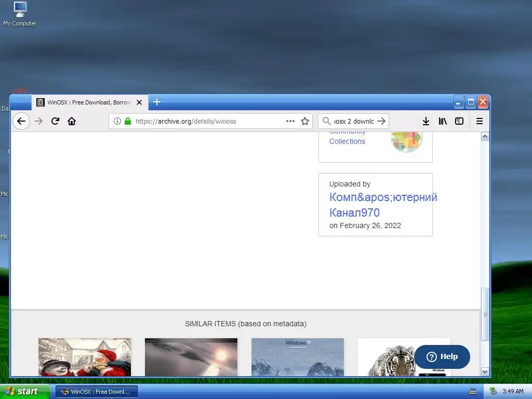The image size is (532, 399).
Task: Click the SIMILAR ITEMS heading text
Action: point(246,324)
